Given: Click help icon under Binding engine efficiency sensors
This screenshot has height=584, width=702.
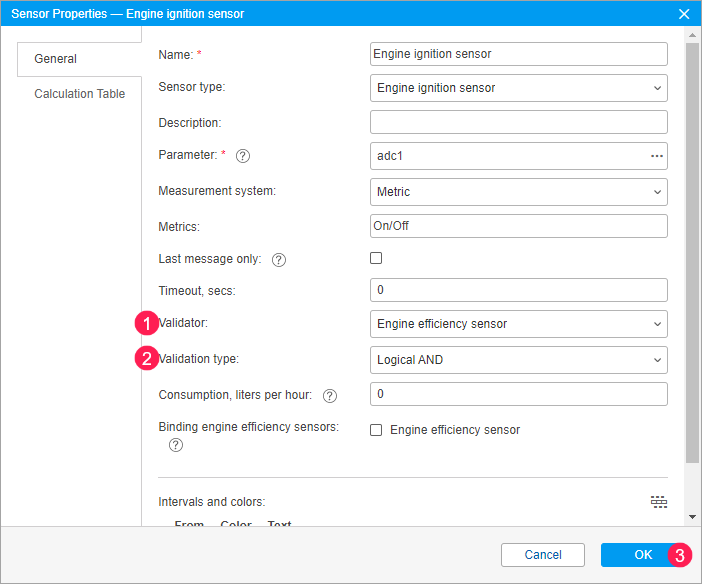Looking at the screenshot, I should 176,446.
